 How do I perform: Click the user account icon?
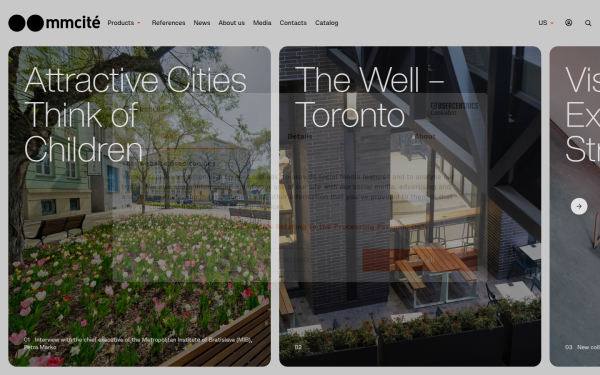click(x=569, y=23)
